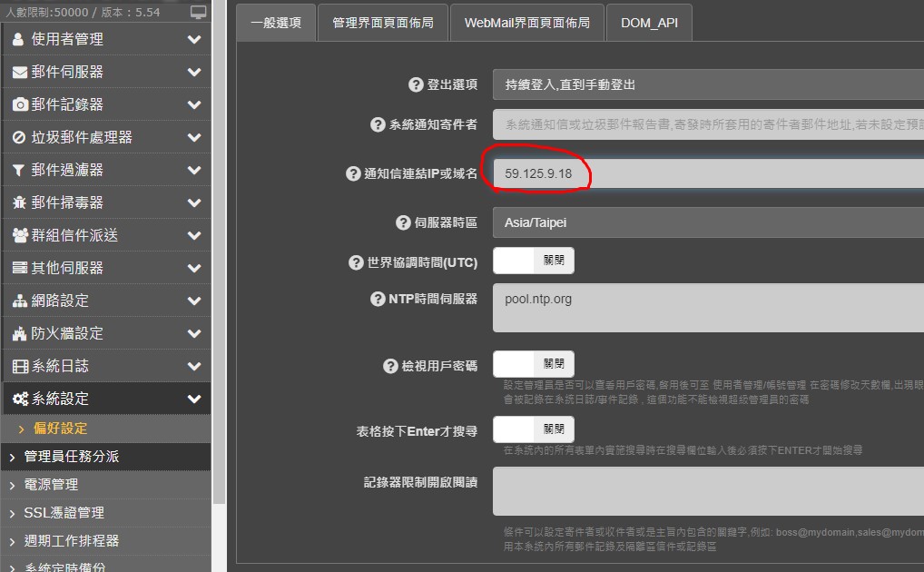This screenshot has width=924, height=572.
Task: Click the 郵件記錄器 camera icon
Action: (x=19, y=104)
